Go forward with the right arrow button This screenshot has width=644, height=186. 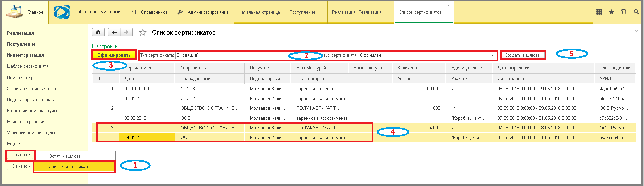[x=126, y=32]
